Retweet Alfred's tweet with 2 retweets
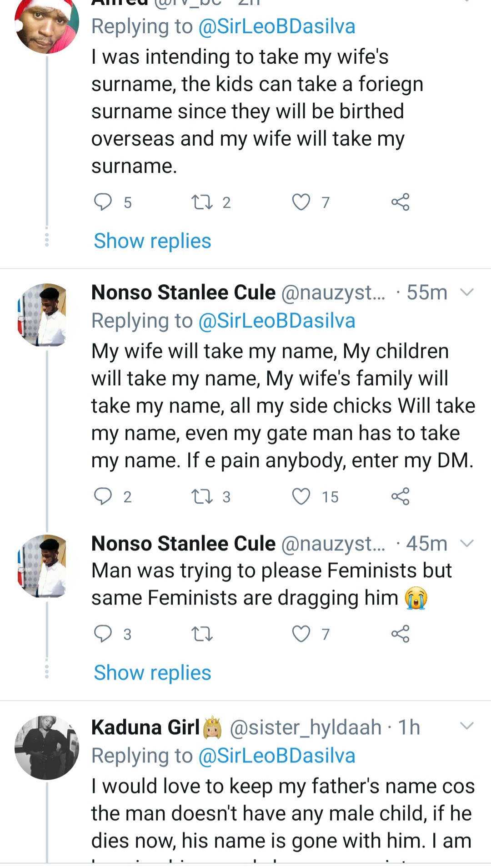Image resolution: width=491 pixels, height=868 pixels. [202, 202]
